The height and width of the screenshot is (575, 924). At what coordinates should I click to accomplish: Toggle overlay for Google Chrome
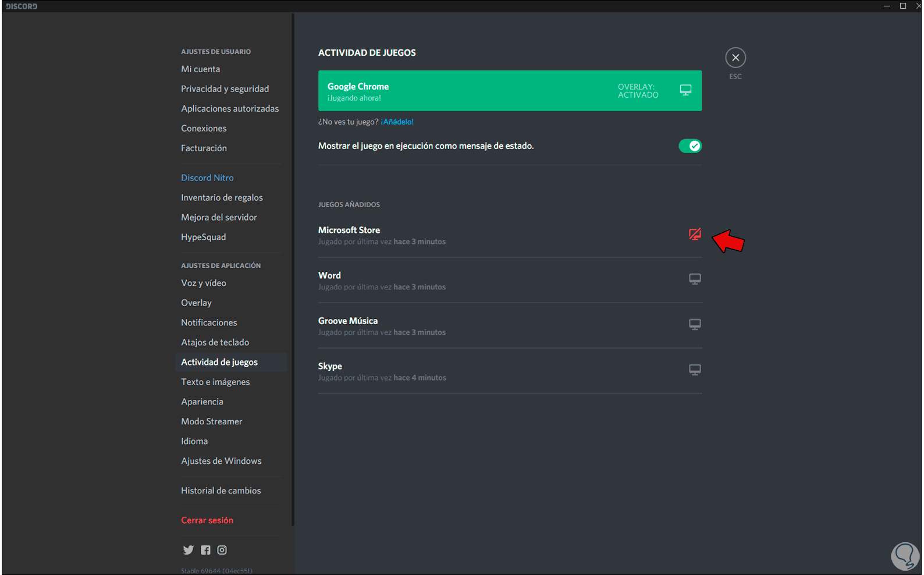(685, 90)
